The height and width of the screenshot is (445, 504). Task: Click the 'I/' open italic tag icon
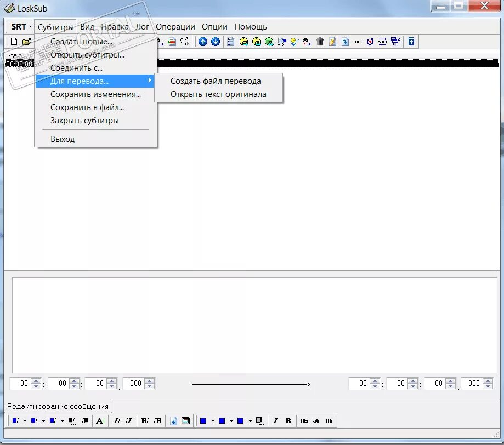tap(116, 420)
